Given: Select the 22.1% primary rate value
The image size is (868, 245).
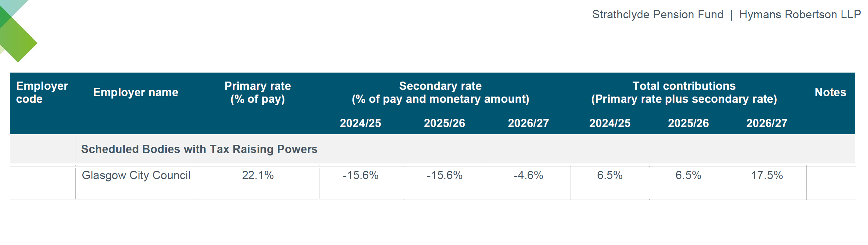Looking at the screenshot, I should (x=258, y=175).
